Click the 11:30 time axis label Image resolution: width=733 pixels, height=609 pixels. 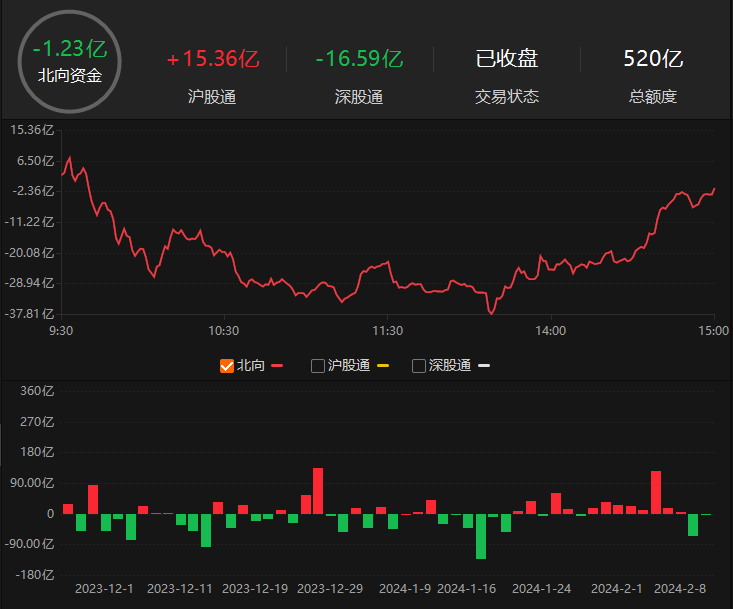tap(388, 331)
